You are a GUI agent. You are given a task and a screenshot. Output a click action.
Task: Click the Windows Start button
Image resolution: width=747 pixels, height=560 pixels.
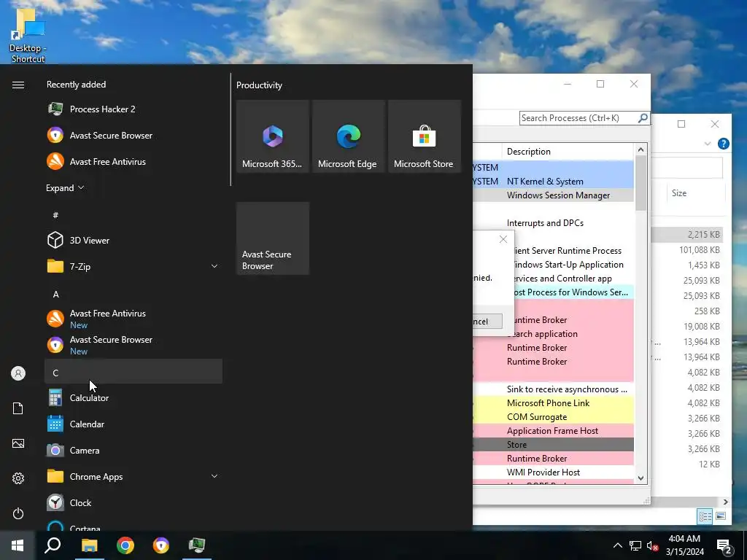pyautogui.click(x=18, y=545)
